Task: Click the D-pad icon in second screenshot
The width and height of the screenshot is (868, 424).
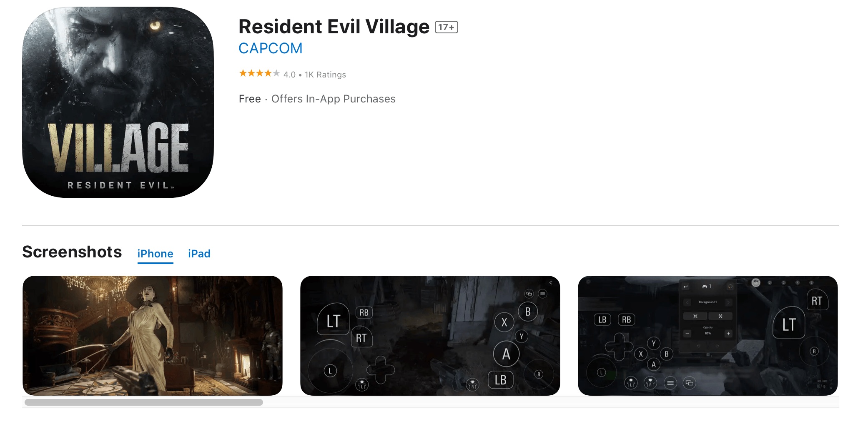Action: pos(381,370)
